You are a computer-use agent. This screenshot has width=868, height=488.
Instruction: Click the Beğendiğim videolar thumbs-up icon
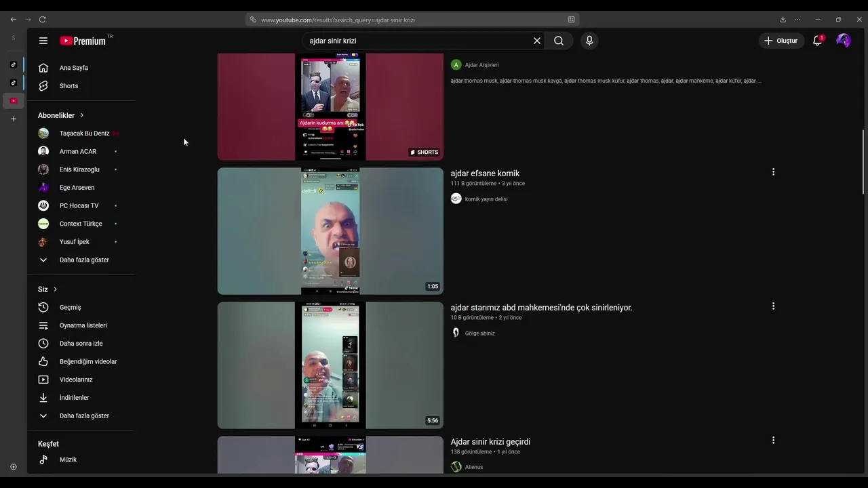pyautogui.click(x=43, y=361)
